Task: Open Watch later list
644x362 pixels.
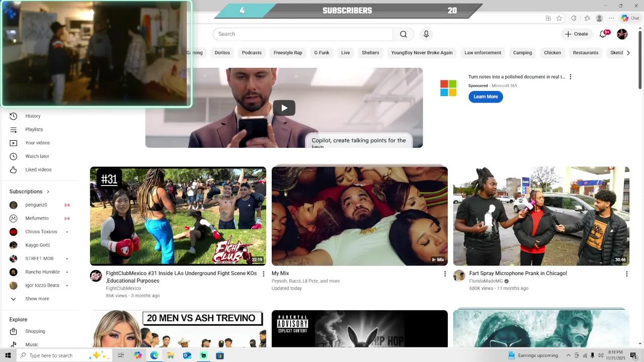Action: coord(37,156)
